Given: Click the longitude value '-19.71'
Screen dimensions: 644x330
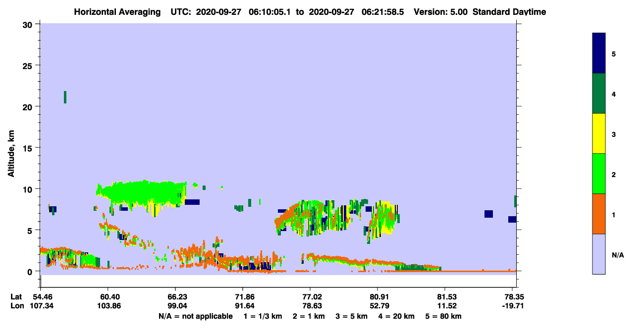Looking at the screenshot, I should [513, 306].
